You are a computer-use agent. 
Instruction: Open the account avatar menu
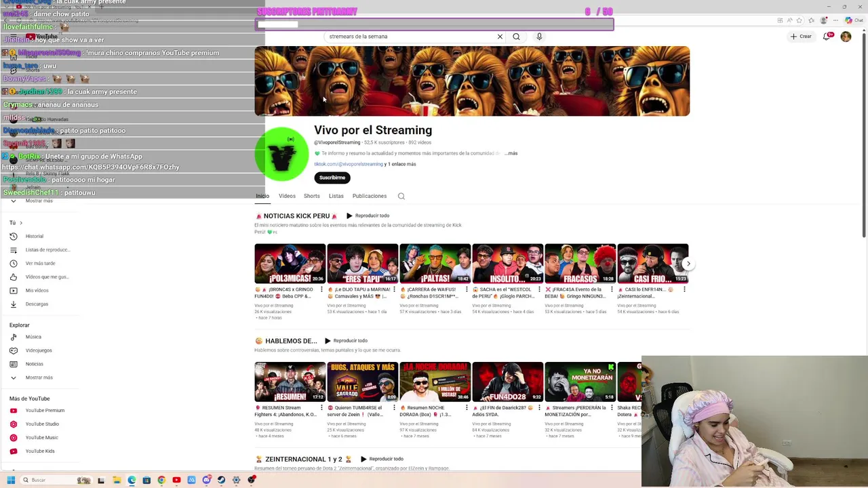(846, 37)
